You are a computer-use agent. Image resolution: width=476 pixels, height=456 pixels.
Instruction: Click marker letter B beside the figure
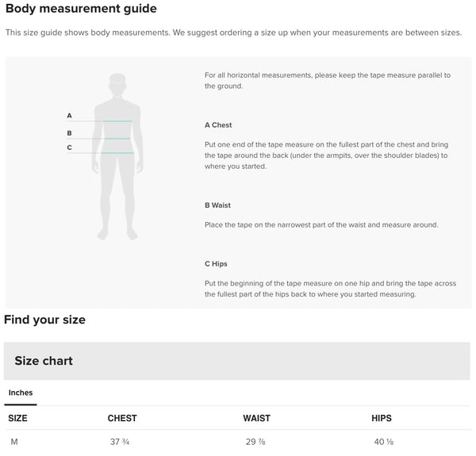[x=69, y=133]
